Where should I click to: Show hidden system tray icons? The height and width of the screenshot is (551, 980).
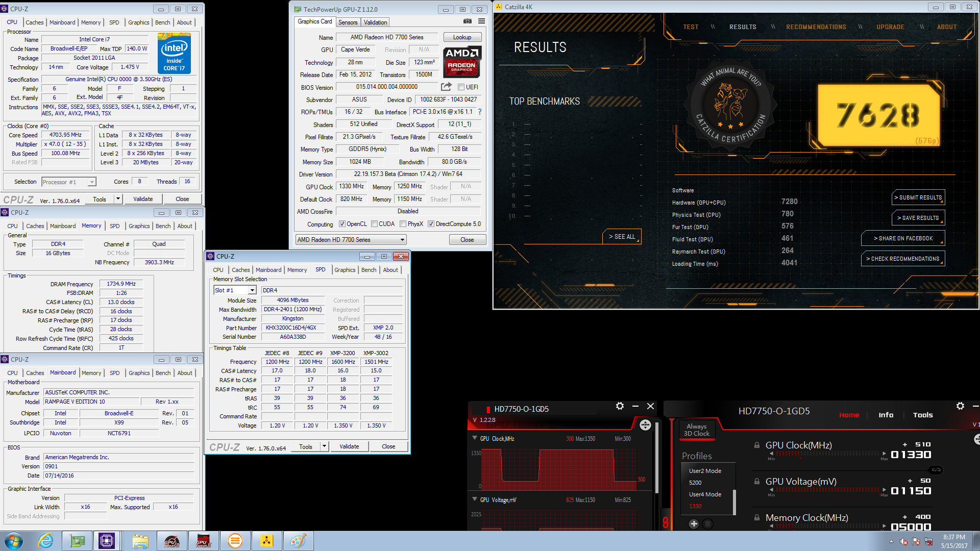[891, 541]
